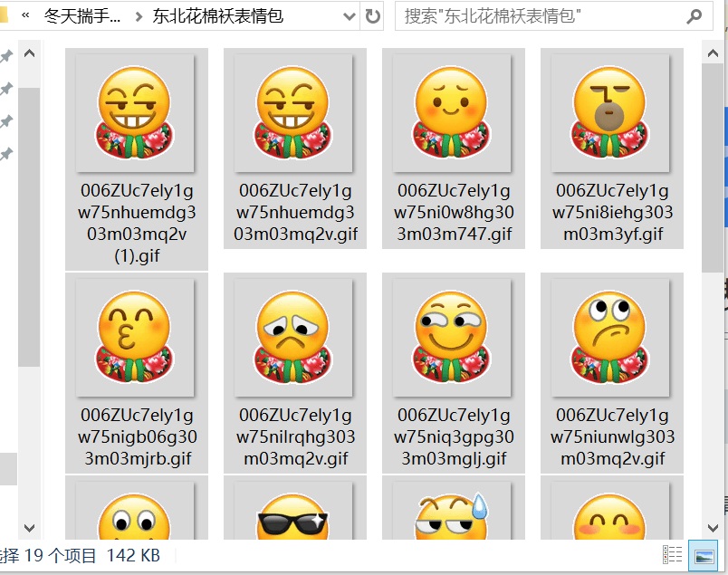Viewport: 728px width, 575px height.
Task: Click the file list vertical scrollbar thumb
Action: coord(713,168)
